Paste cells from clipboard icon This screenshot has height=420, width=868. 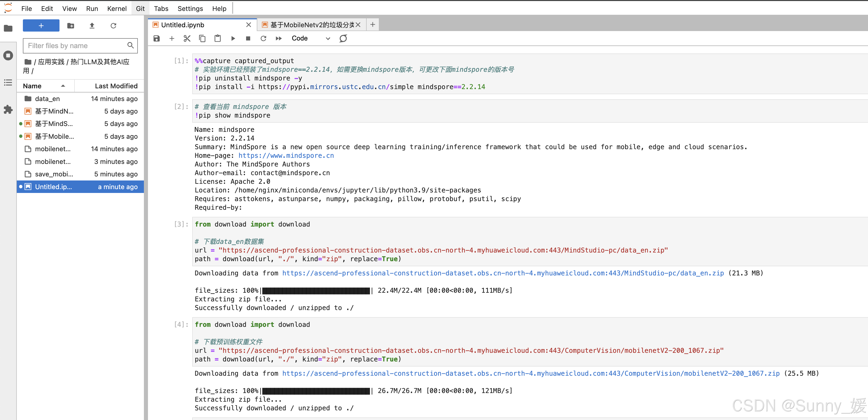[x=218, y=38]
